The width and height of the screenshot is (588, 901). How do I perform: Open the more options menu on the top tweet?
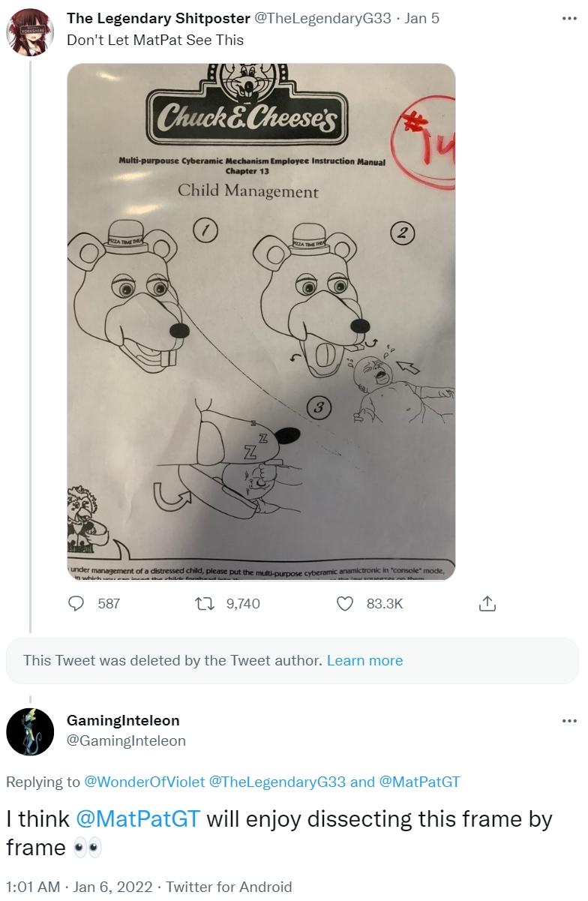569,19
